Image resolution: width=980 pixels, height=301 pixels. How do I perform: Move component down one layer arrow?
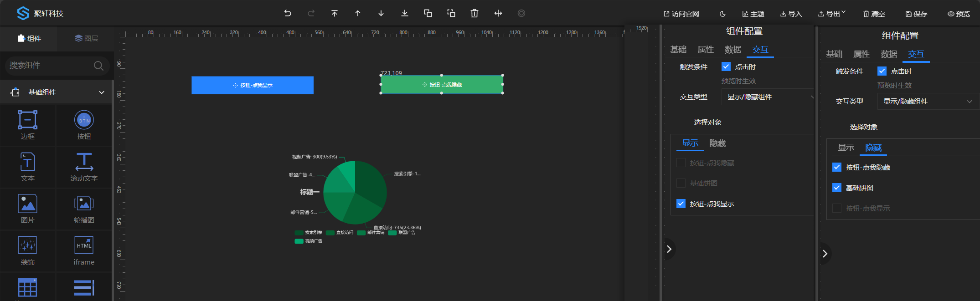(x=381, y=13)
